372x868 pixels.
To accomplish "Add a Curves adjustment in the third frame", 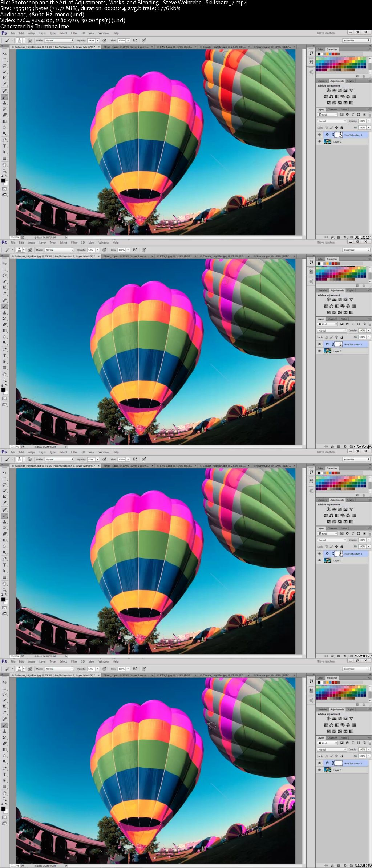I will [340, 509].
